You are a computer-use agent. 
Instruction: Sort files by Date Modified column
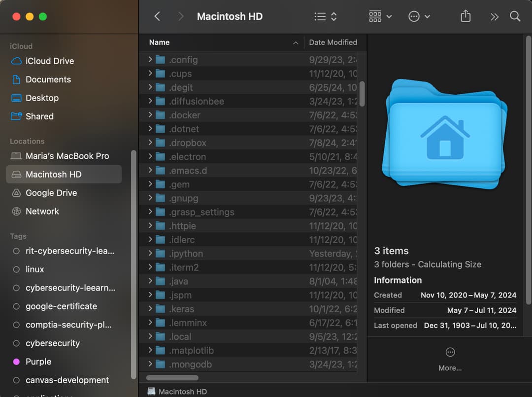point(334,42)
